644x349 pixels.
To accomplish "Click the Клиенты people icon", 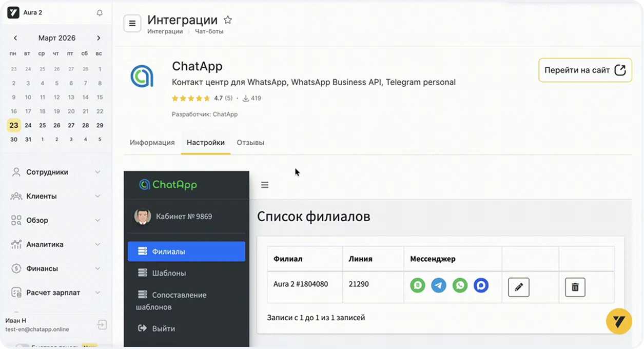I will coord(16,196).
